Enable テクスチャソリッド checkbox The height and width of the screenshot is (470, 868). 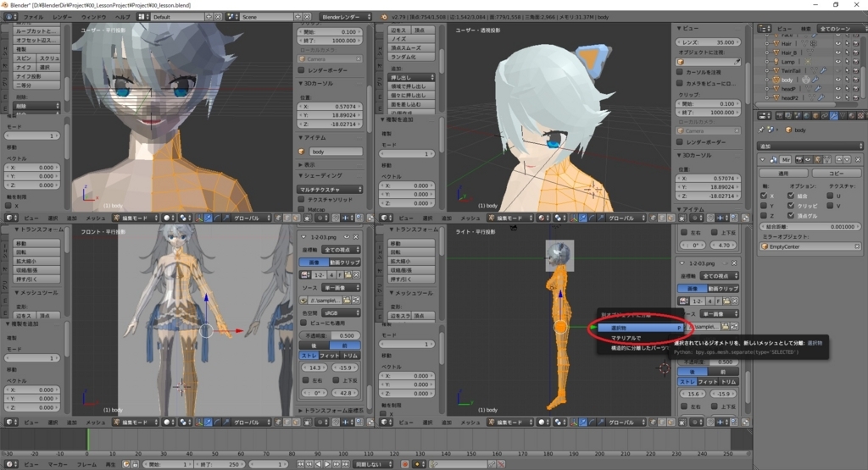pyautogui.click(x=302, y=199)
